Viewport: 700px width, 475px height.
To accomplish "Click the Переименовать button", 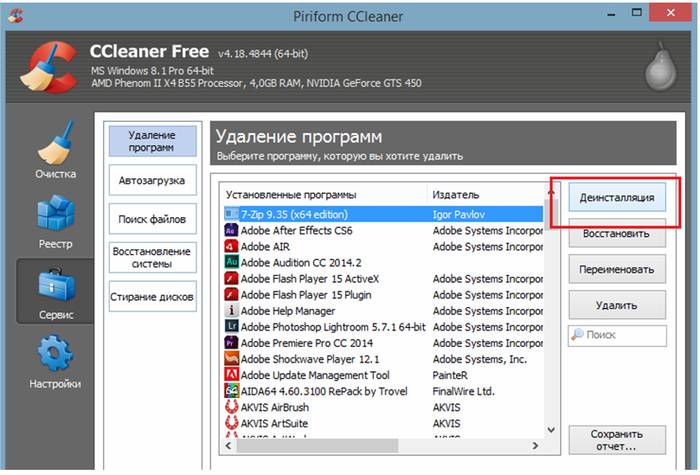I will coord(617,269).
